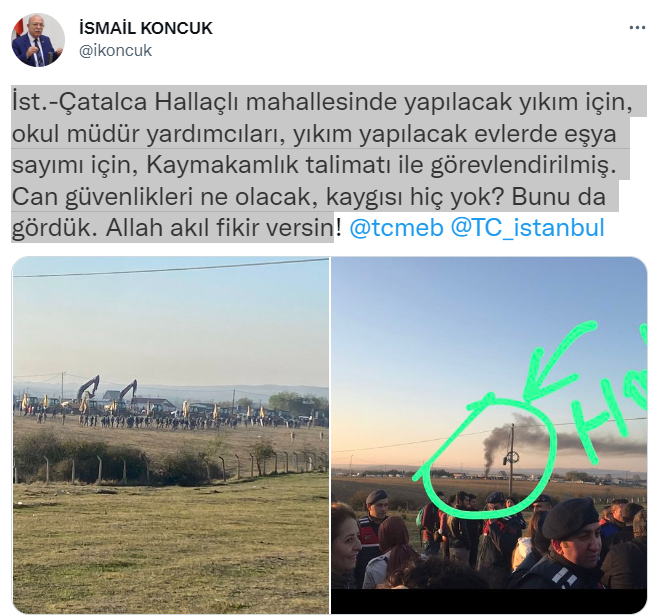
Task: Open the three-dot more options menu
Action: coord(637,28)
